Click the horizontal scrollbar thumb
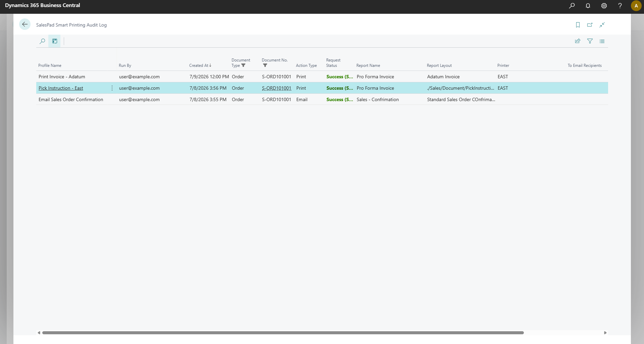Screen dimensions: 644x344 pyautogui.click(x=283, y=333)
